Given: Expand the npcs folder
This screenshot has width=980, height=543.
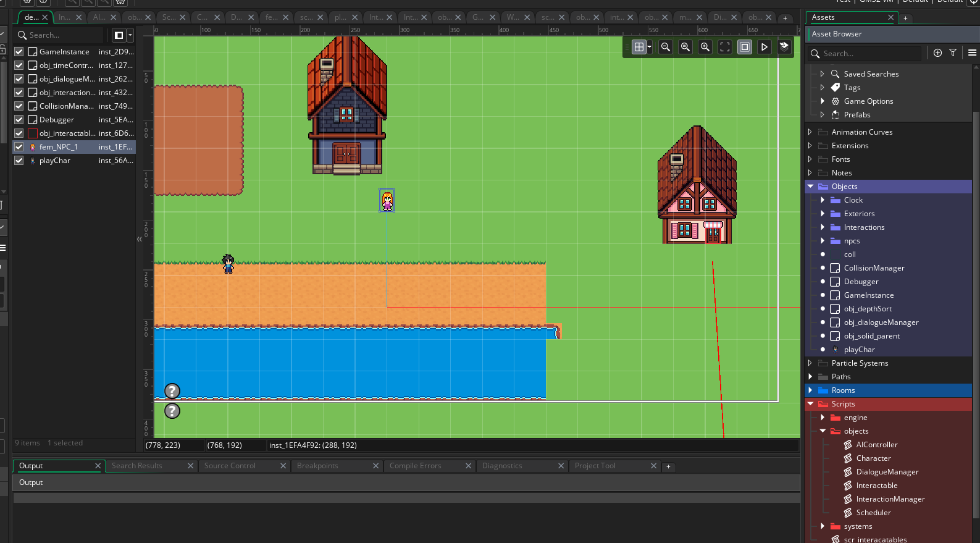Looking at the screenshot, I should tap(823, 241).
